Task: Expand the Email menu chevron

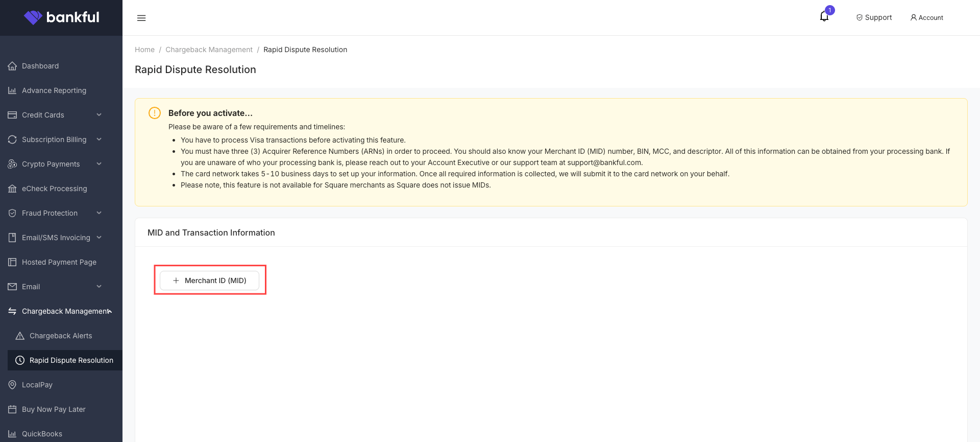Action: tap(99, 286)
